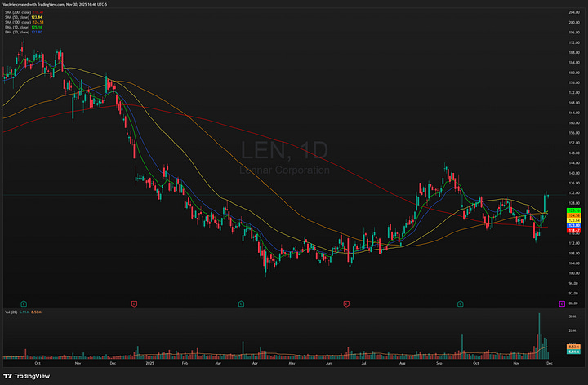588x385 pixels.
Task: Click the 160.00 level on price axis
Action: pyautogui.click(x=574, y=123)
